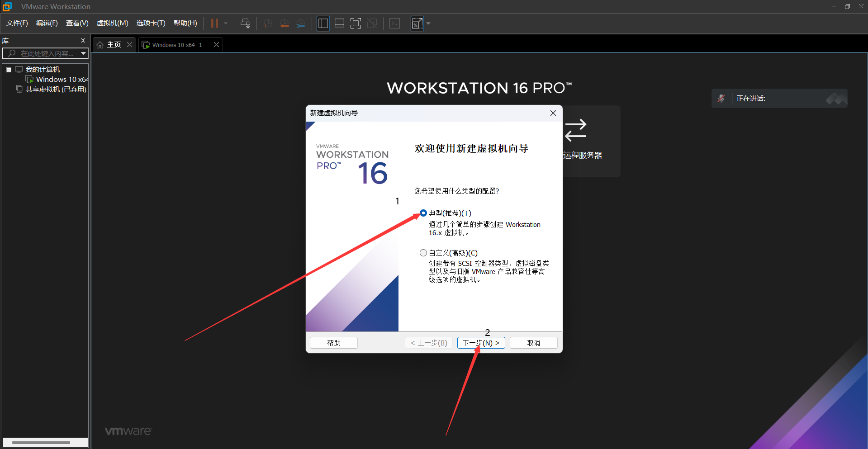The height and width of the screenshot is (449, 868).
Task: Click the 远程服务器 label on the home page
Action: (x=583, y=155)
